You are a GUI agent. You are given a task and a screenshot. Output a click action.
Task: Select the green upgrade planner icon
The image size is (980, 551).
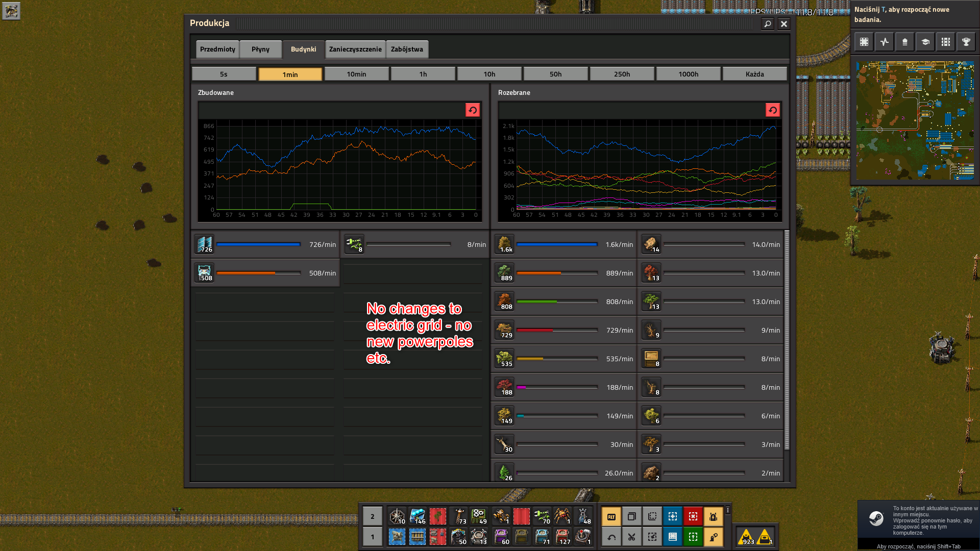[693, 537]
